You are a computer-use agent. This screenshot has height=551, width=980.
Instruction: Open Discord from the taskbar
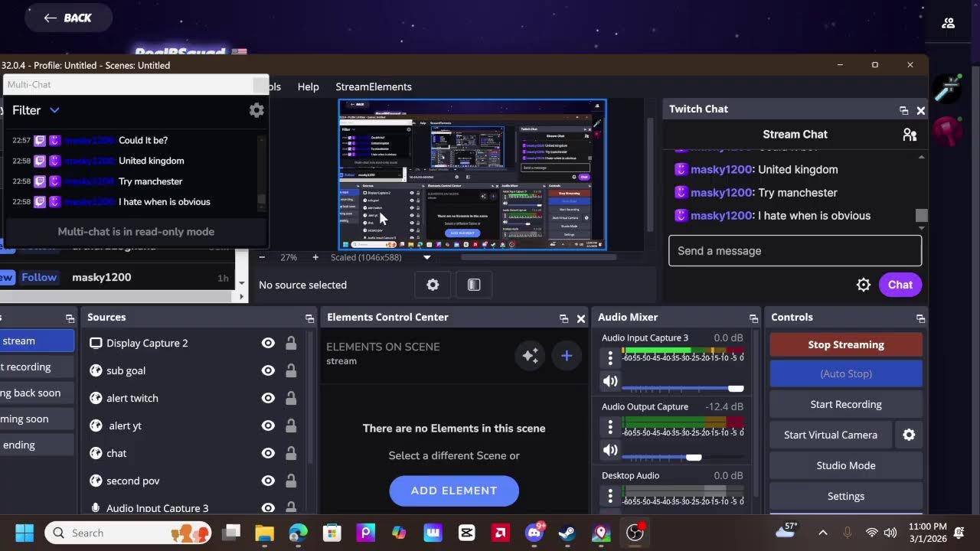pos(534,533)
